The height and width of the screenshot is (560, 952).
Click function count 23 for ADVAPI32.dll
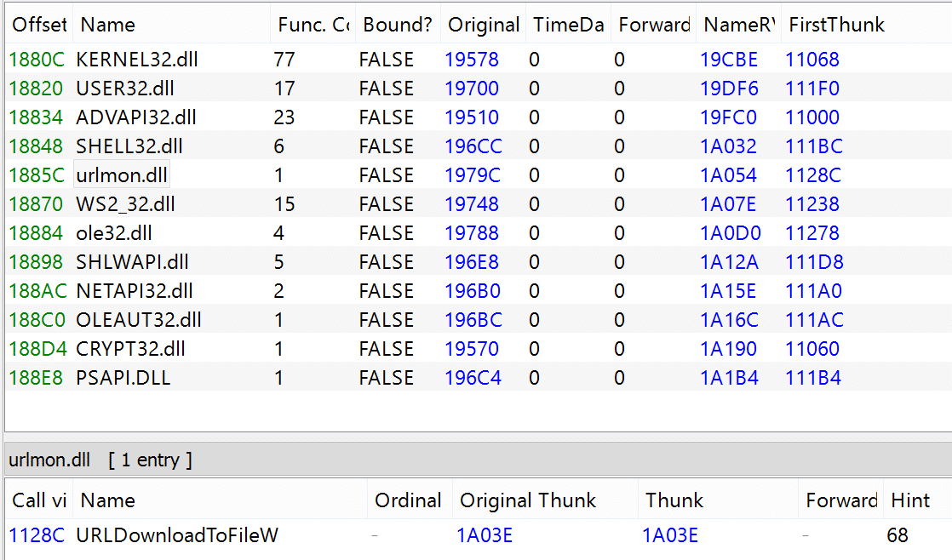(284, 117)
